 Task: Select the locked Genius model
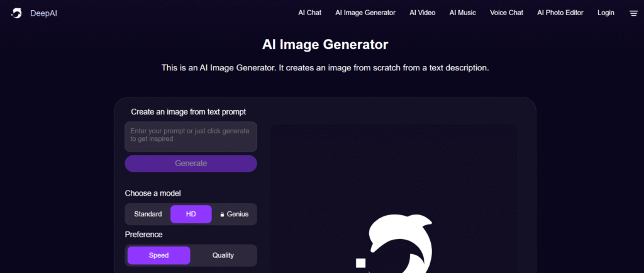[x=234, y=214]
